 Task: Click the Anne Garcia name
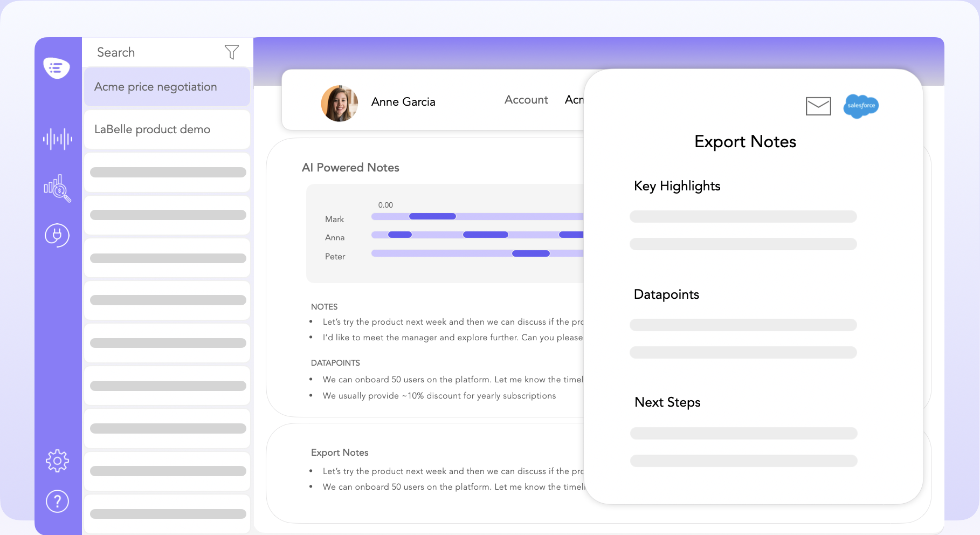point(403,102)
